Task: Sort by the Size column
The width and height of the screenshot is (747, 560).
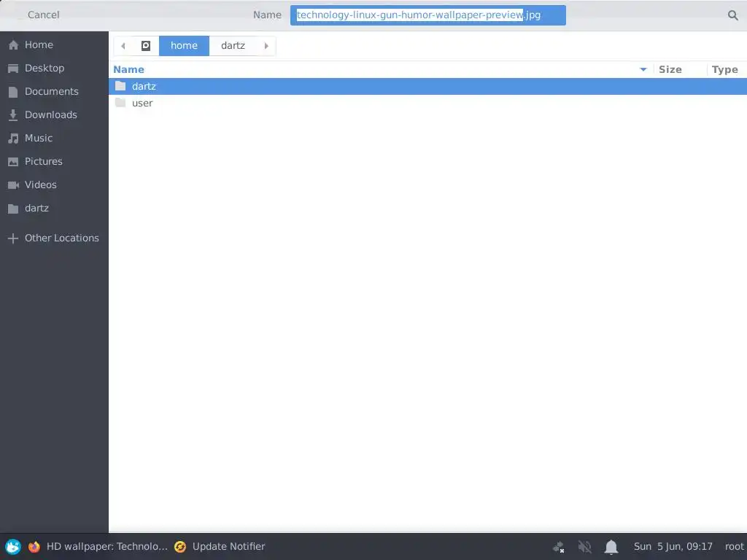Action: pos(670,69)
